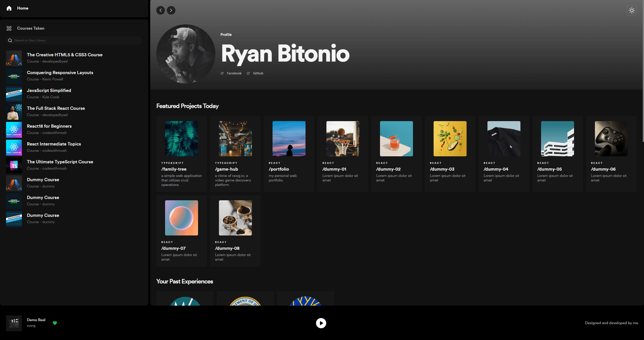The height and width of the screenshot is (340, 644).
Task: Open the Github external link icon
Action: pyautogui.click(x=248, y=73)
